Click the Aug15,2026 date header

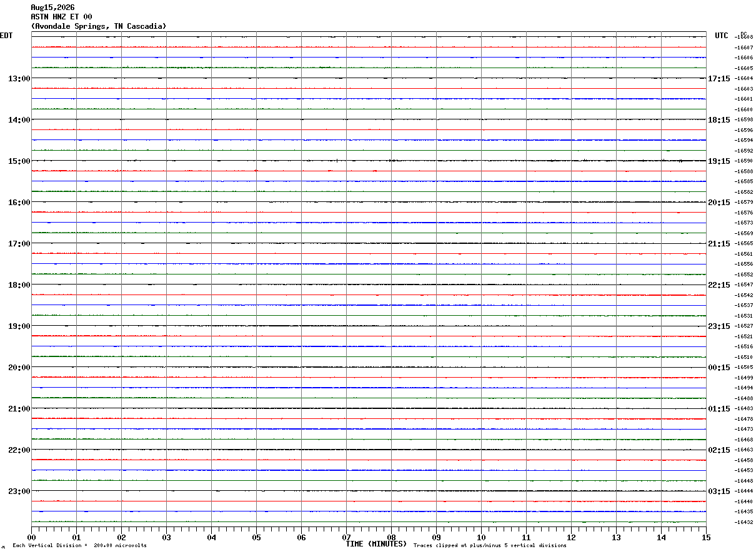click(52, 8)
